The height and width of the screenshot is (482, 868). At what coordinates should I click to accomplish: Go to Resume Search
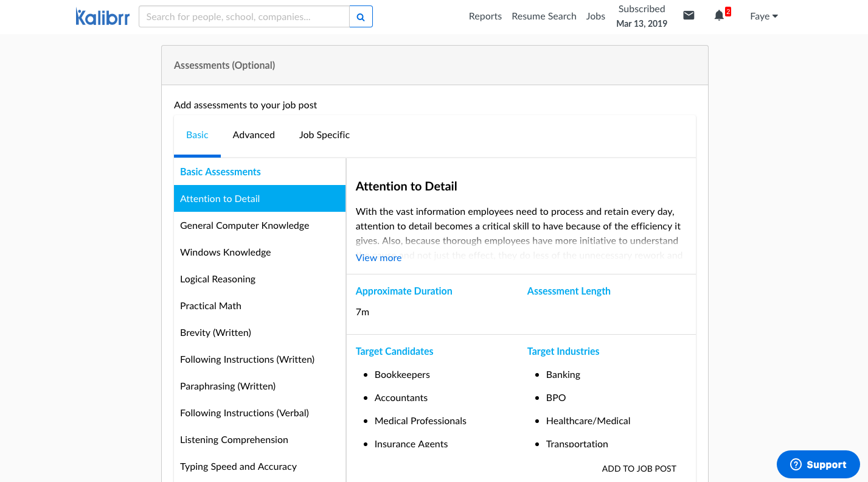click(544, 16)
